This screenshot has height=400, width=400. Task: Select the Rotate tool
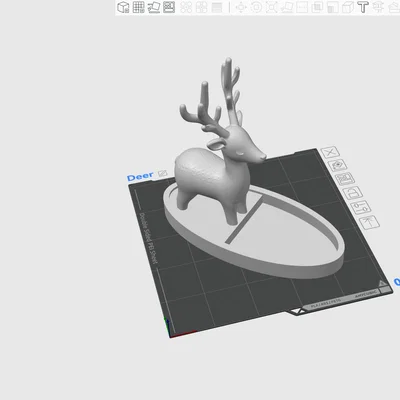pos(256,7)
